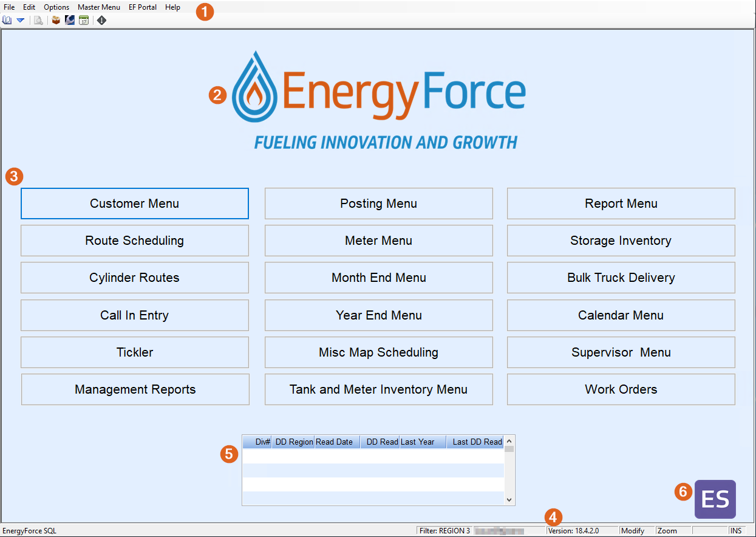Open Storage Inventory
756x537 pixels.
tap(621, 241)
